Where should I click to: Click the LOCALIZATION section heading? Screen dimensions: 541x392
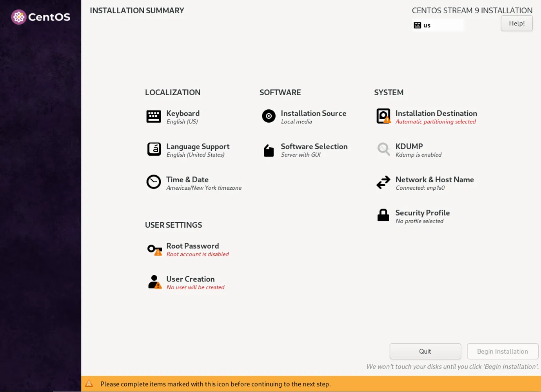[173, 93]
